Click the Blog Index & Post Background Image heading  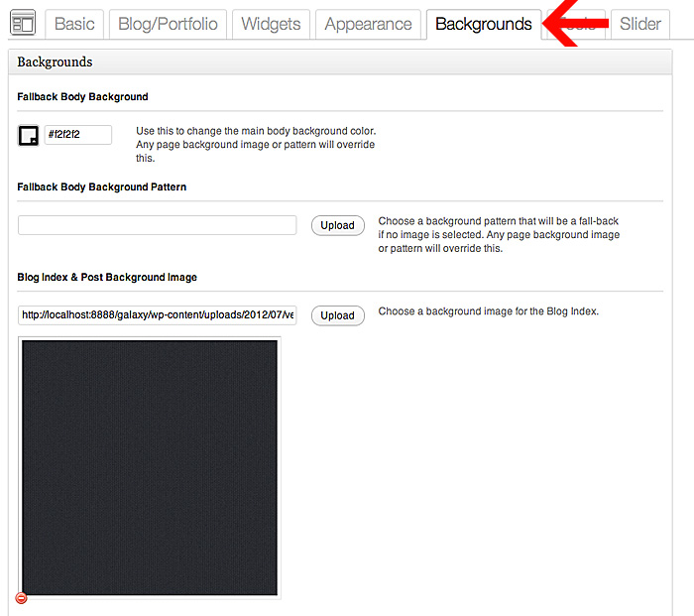[x=107, y=278]
